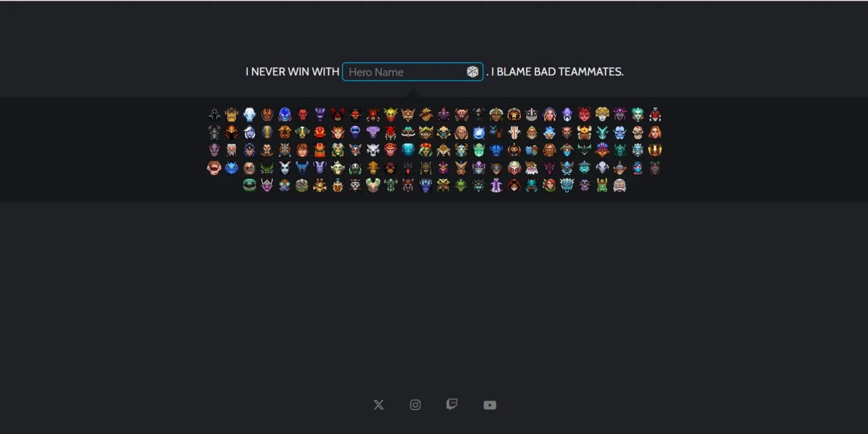Choose the Ancient Apparition hero icon
The width and height of the screenshot is (868, 434).
pyautogui.click(x=250, y=115)
